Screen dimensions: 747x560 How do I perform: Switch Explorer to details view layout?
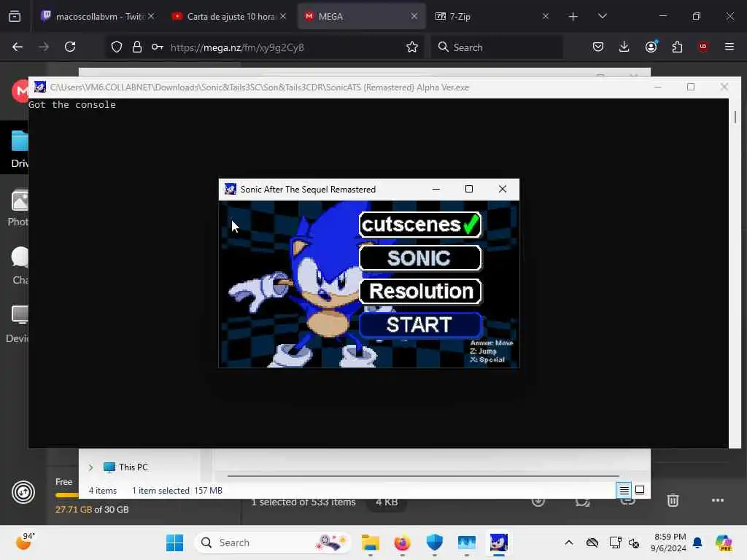click(x=624, y=490)
